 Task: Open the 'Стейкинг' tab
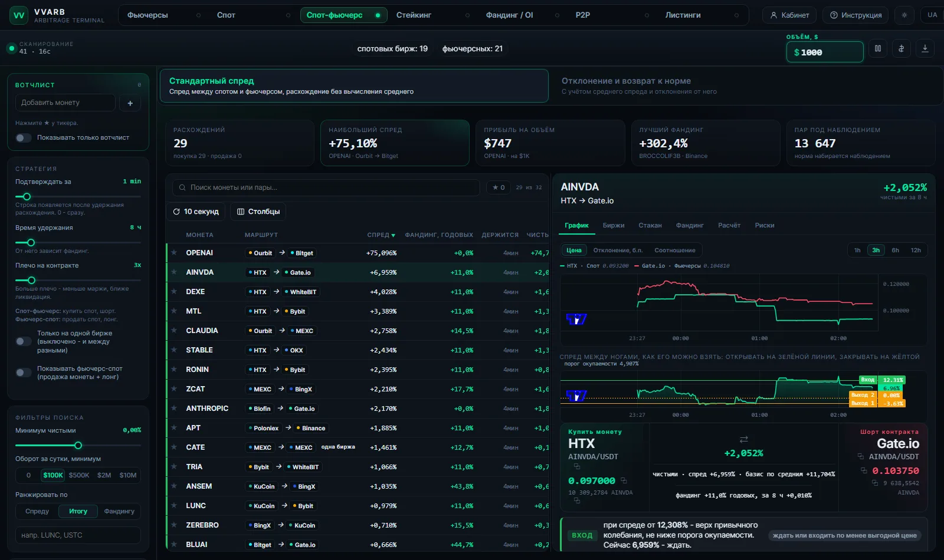pyautogui.click(x=414, y=15)
